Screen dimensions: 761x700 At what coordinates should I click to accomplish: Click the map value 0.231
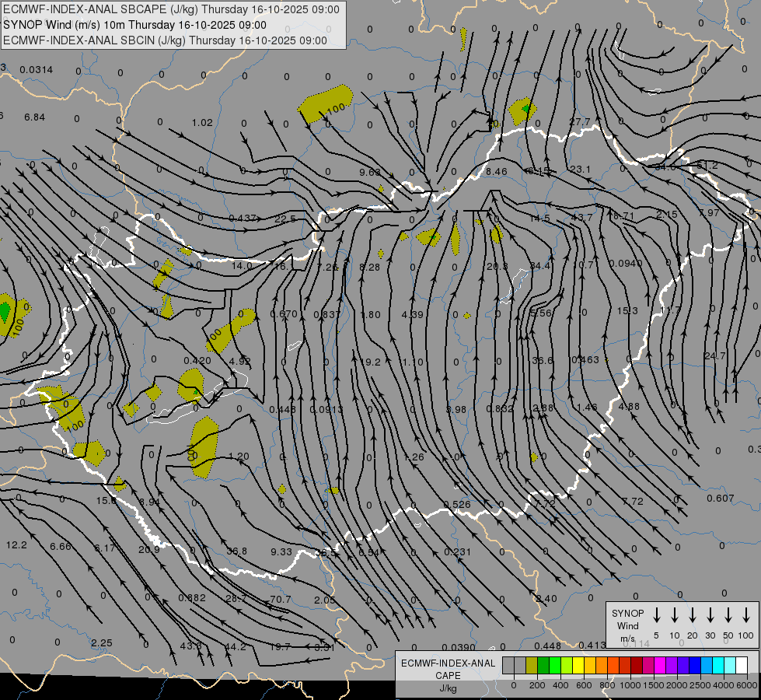tap(458, 552)
